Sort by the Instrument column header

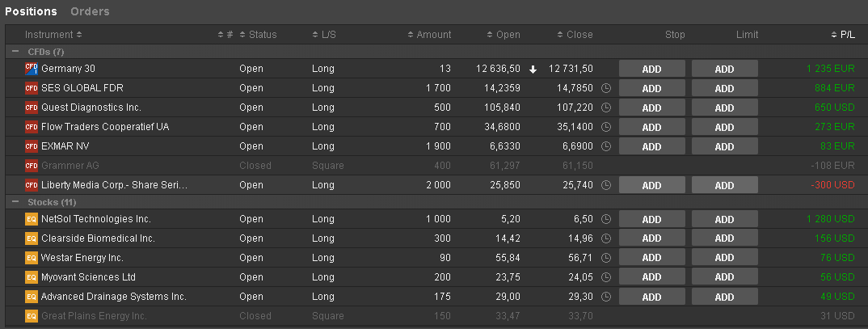pyautogui.click(x=53, y=35)
